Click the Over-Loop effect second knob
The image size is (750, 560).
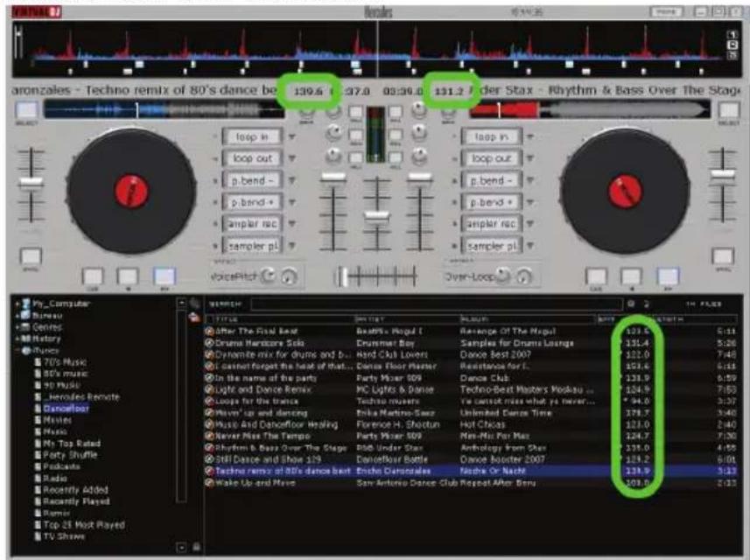coord(524,276)
